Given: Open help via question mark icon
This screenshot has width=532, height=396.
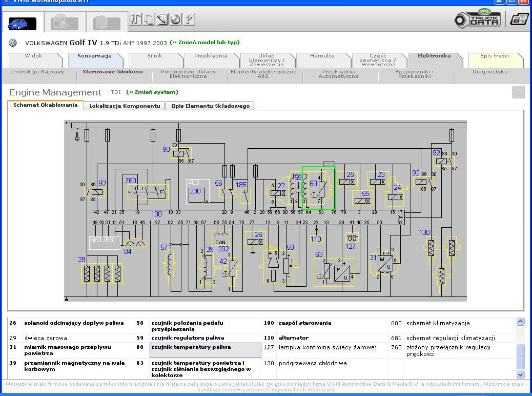Looking at the screenshot, I should (189, 19).
